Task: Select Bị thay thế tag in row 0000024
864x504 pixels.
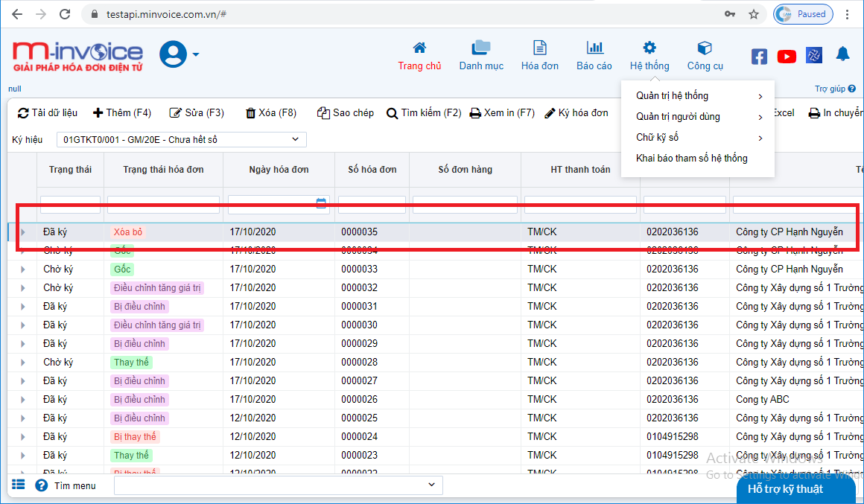Action: click(x=135, y=437)
